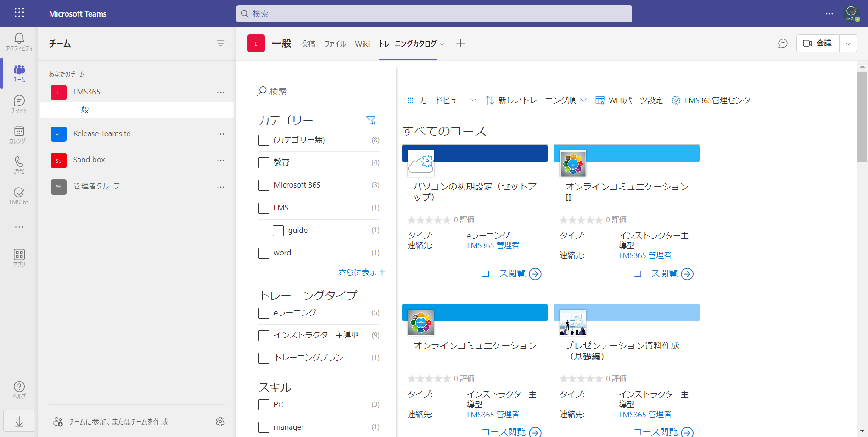
Task: Check guide subcategory checkbox
Action: click(278, 230)
